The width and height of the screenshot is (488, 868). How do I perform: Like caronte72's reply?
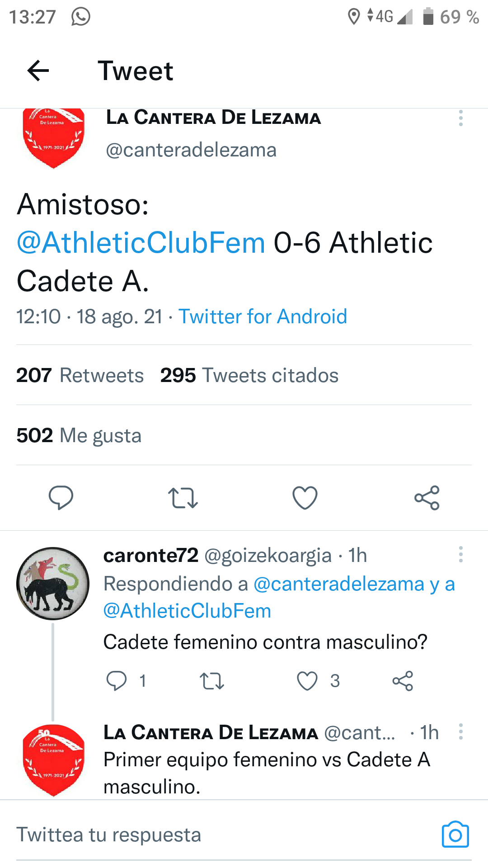coord(307,681)
